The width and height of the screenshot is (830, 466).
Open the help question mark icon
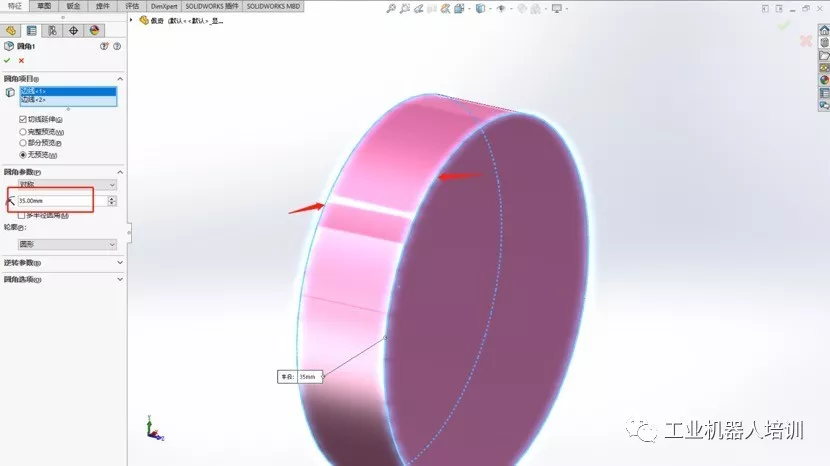tap(117, 47)
